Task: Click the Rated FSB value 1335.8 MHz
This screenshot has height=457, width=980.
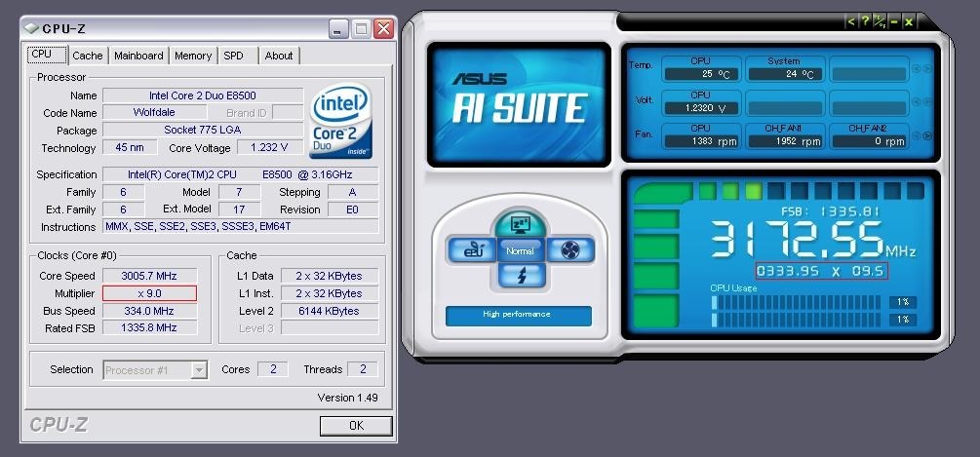Action: 149,327
